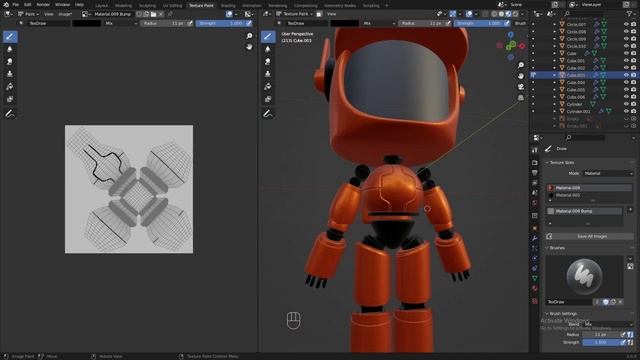Select the Fill tool in 3D viewport
The image size is (640, 360).
(x=268, y=87)
